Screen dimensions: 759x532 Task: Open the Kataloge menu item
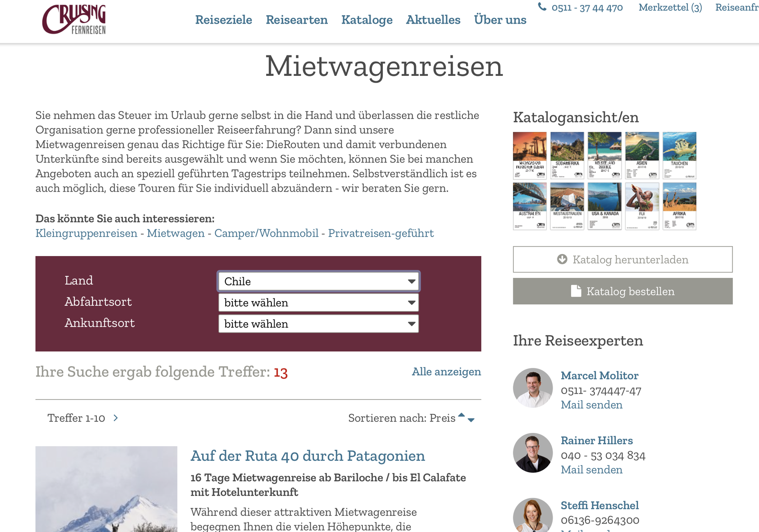367,20
